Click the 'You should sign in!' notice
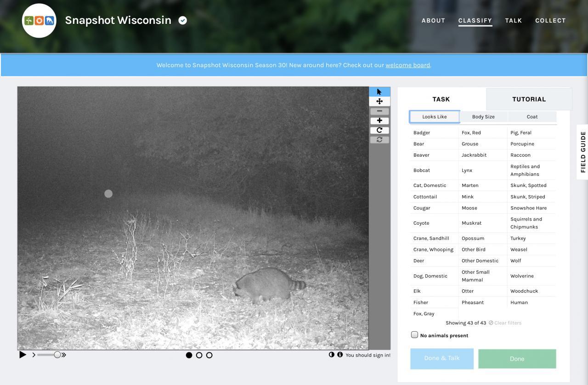This screenshot has height=385, width=588. 368,355
